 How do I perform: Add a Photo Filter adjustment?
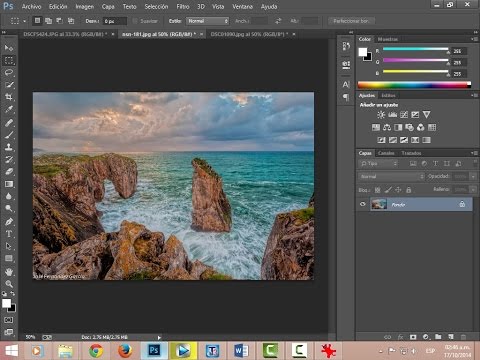click(409, 127)
